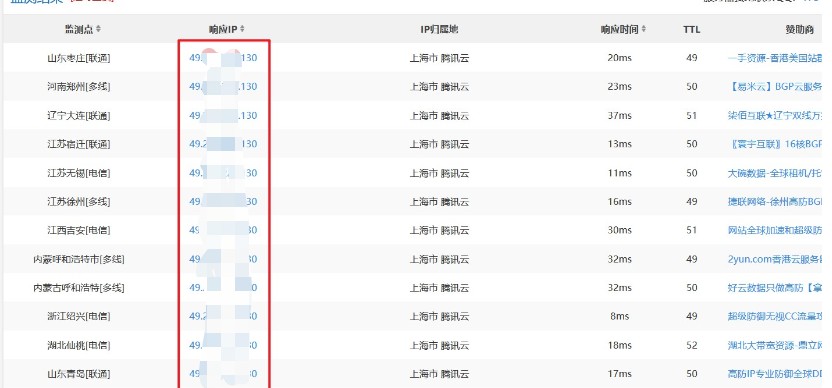Open the response IP link for 辽宁大连[联通]
Image resolution: width=832 pixels, height=388 pixels.
223,115
